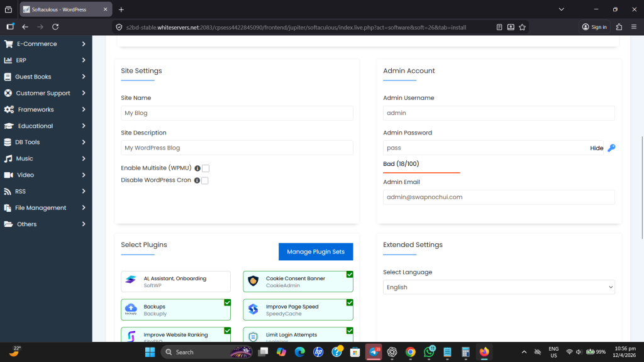Viewport: 644px width, 362px height.
Task: Uncheck Improve Website Ranking plugin
Action: [228, 331]
